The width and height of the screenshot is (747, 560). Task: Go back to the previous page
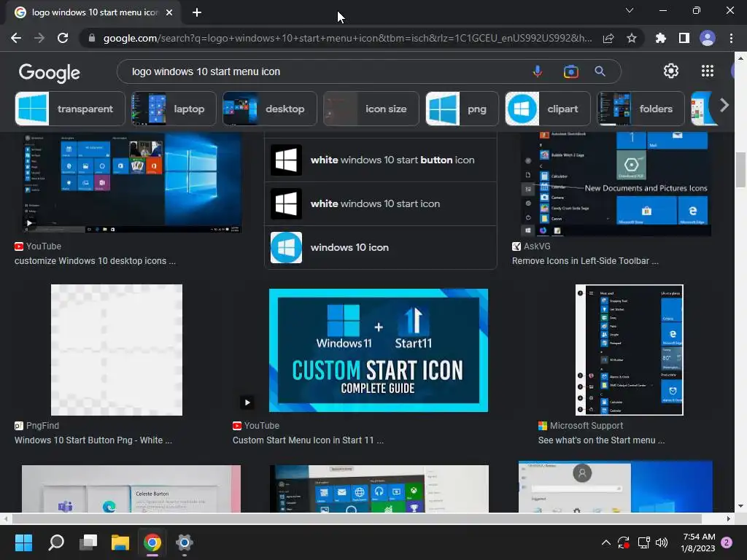point(16,38)
